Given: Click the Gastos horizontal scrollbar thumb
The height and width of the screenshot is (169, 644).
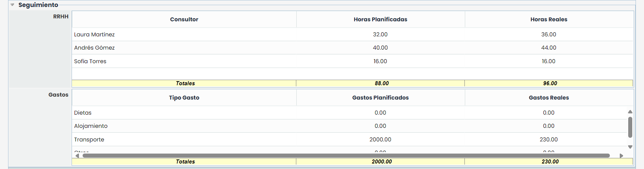Looking at the screenshot, I should pyautogui.click(x=346, y=156).
